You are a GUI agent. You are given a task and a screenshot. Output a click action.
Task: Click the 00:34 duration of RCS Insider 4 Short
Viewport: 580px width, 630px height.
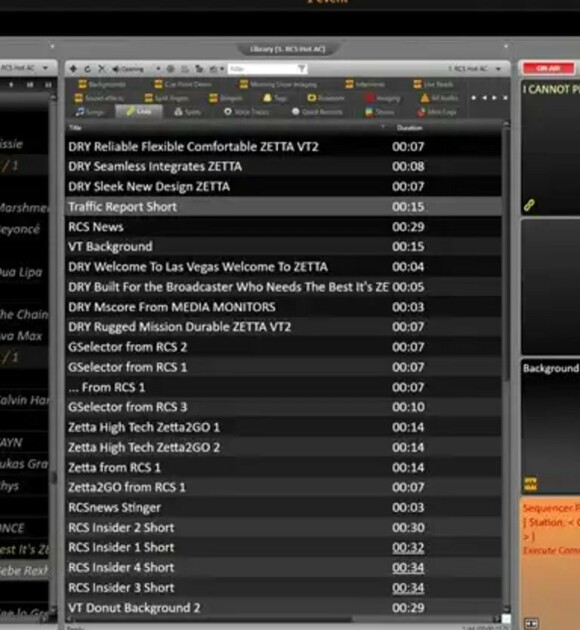click(x=408, y=568)
